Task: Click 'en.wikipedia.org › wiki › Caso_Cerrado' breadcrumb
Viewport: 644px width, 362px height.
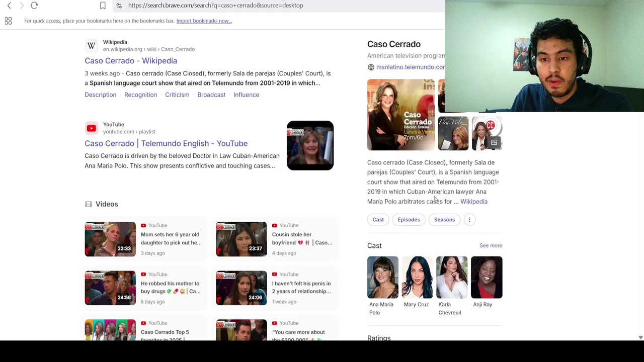Action: (x=149, y=49)
